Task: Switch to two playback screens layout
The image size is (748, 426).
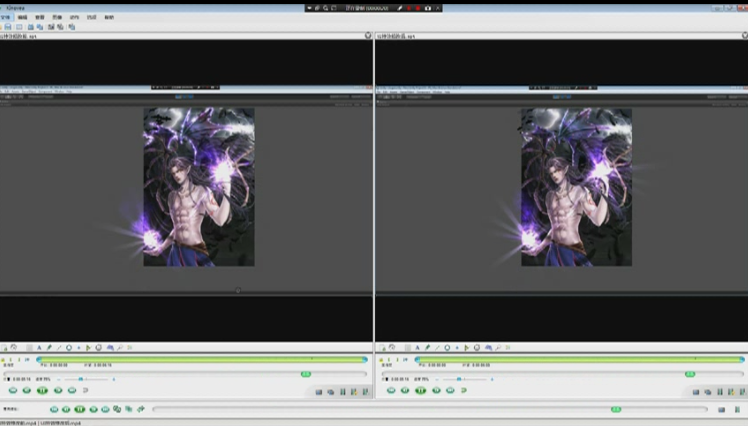Action: [40, 27]
